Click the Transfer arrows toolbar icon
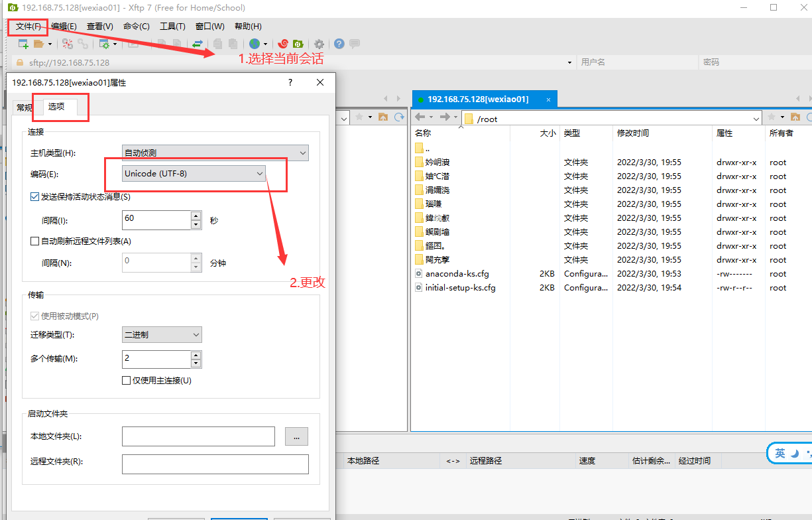812x520 pixels. coord(198,44)
